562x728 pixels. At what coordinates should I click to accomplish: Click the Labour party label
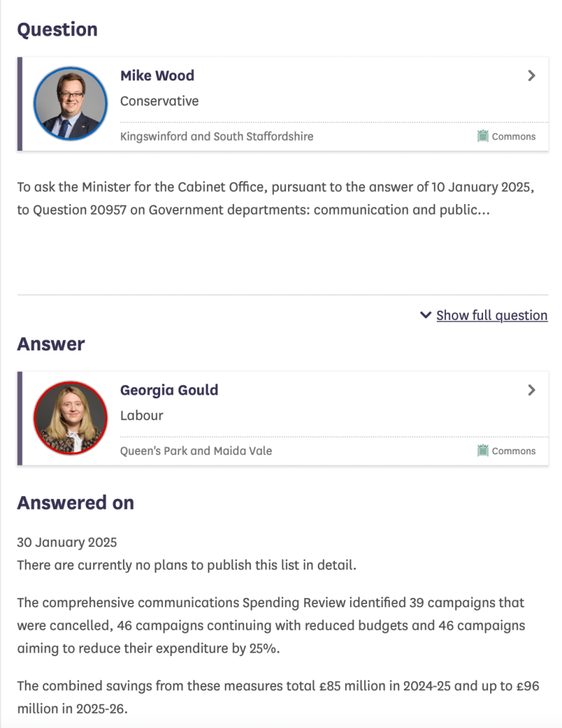(x=142, y=415)
